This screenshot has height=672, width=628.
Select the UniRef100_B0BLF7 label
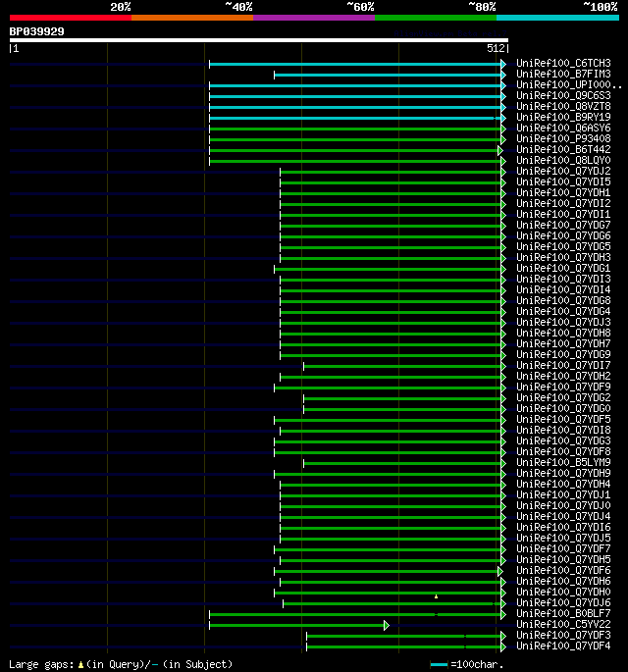coord(563,614)
